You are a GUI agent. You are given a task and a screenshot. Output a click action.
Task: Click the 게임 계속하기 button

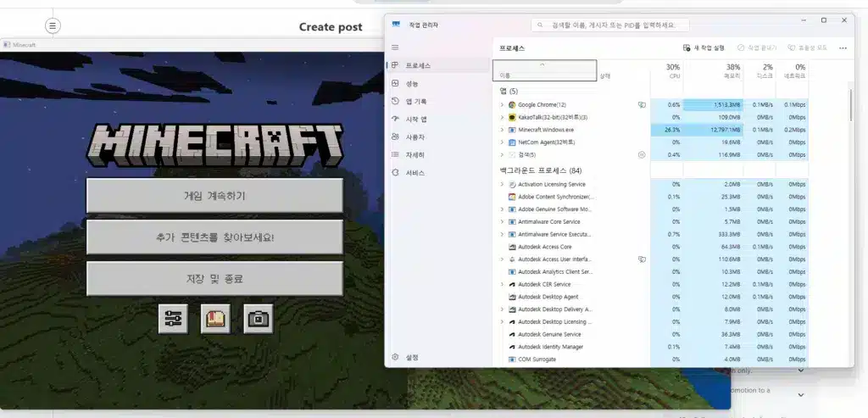pyautogui.click(x=214, y=196)
